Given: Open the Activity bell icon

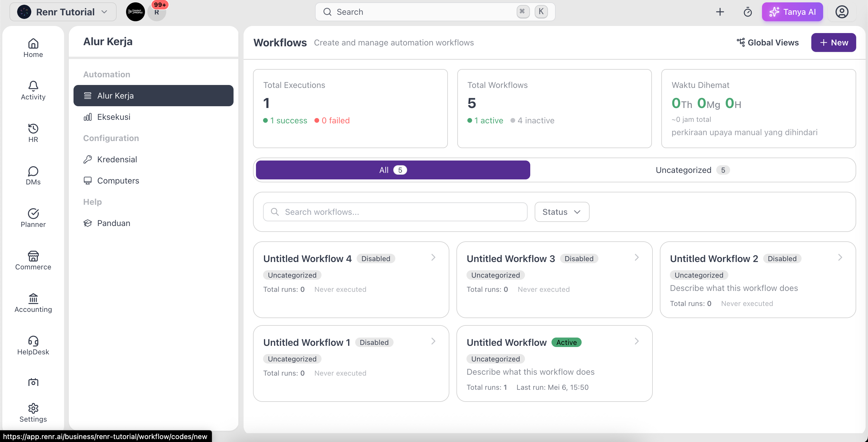Looking at the screenshot, I should (33, 86).
